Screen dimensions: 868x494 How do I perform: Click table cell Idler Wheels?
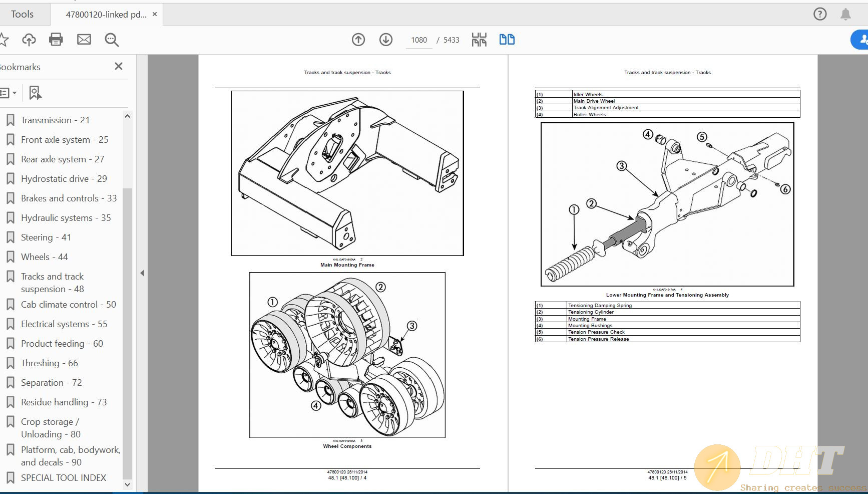click(686, 94)
